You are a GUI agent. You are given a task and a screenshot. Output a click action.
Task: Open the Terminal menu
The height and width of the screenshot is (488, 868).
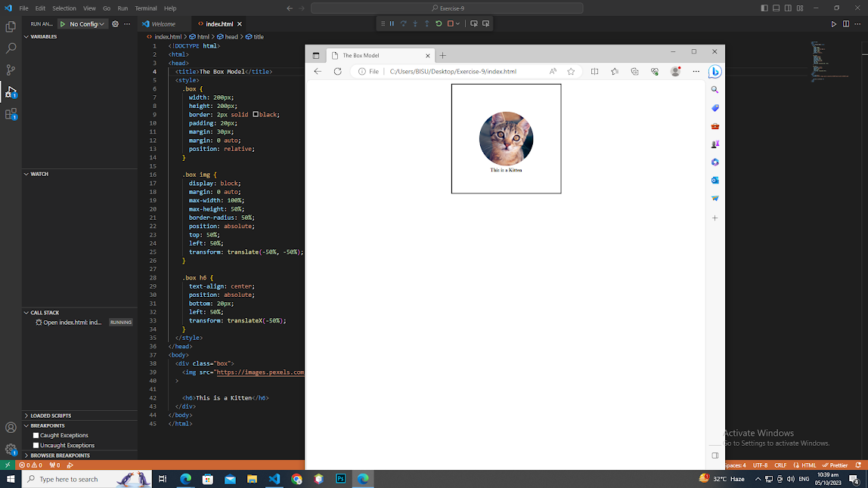coord(145,8)
